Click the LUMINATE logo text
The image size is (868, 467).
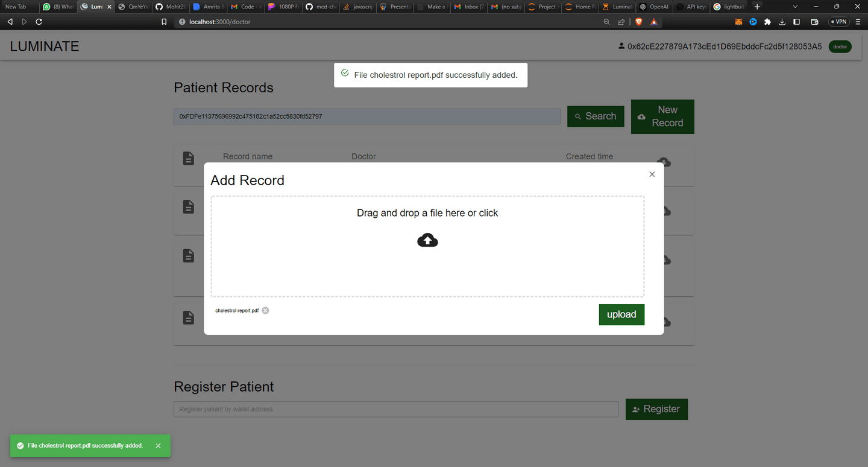[45, 46]
